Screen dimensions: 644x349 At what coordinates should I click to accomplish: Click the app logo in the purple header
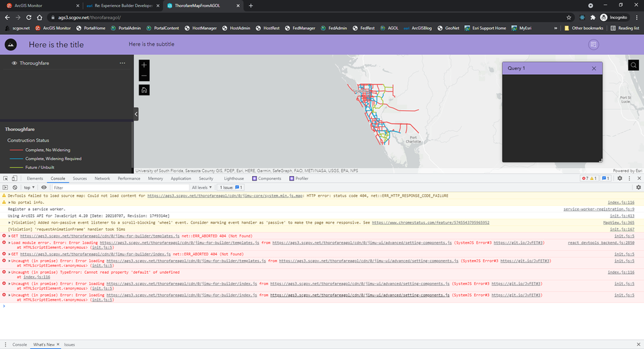[11, 45]
